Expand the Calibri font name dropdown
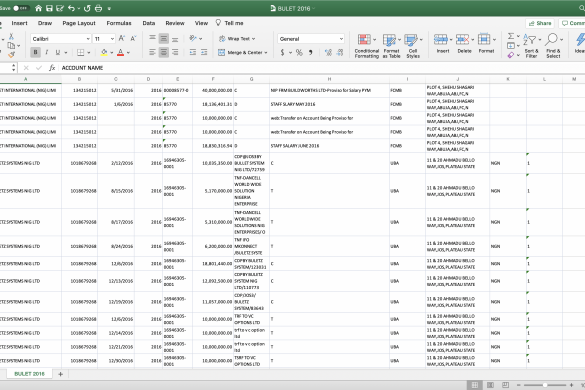The height and width of the screenshot is (390, 585). tap(88, 39)
